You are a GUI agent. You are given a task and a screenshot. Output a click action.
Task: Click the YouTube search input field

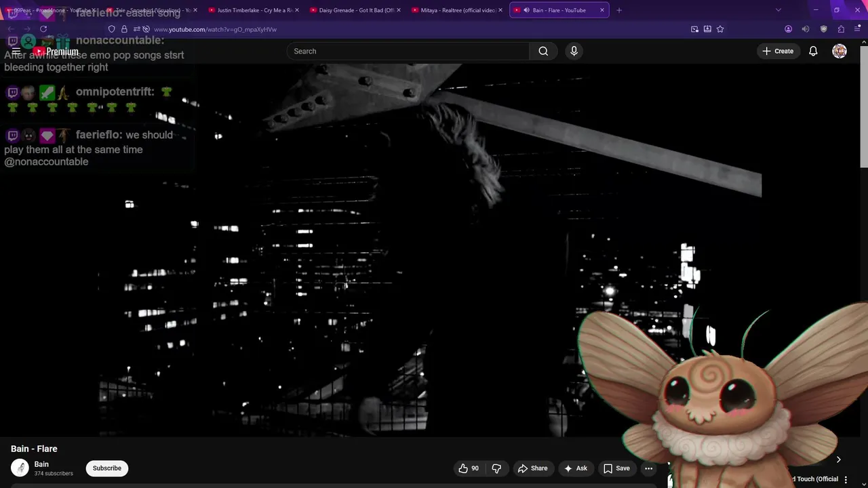[408, 52]
